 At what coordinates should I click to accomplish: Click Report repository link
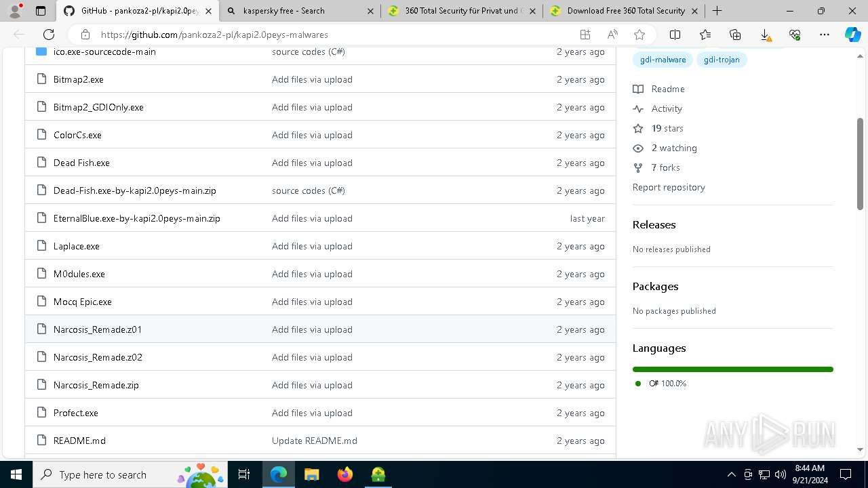669,187
